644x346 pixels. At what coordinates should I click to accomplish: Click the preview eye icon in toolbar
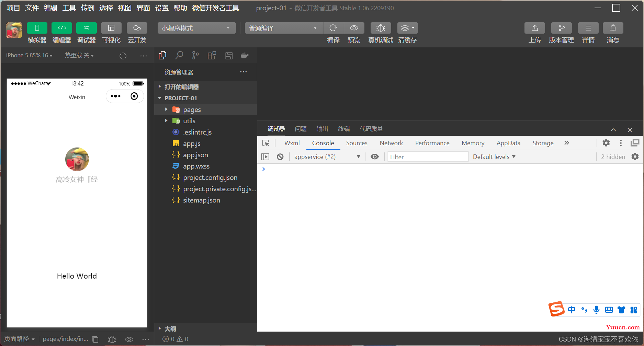pyautogui.click(x=354, y=28)
